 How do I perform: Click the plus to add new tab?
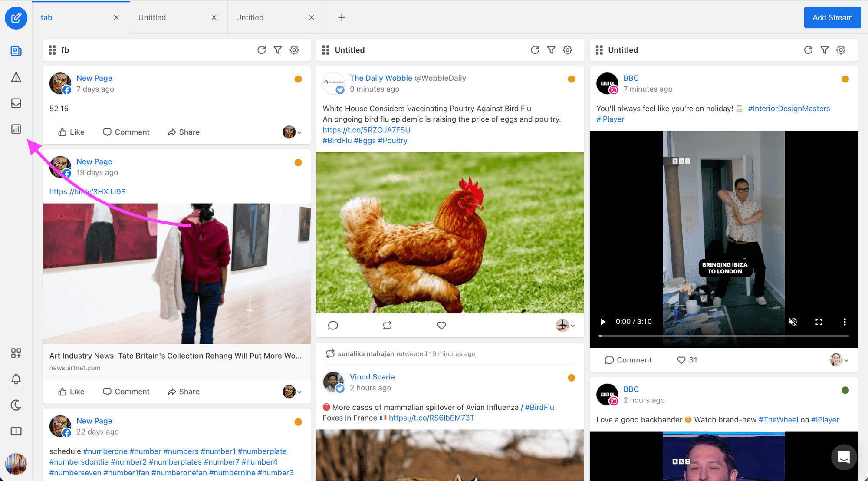(342, 17)
